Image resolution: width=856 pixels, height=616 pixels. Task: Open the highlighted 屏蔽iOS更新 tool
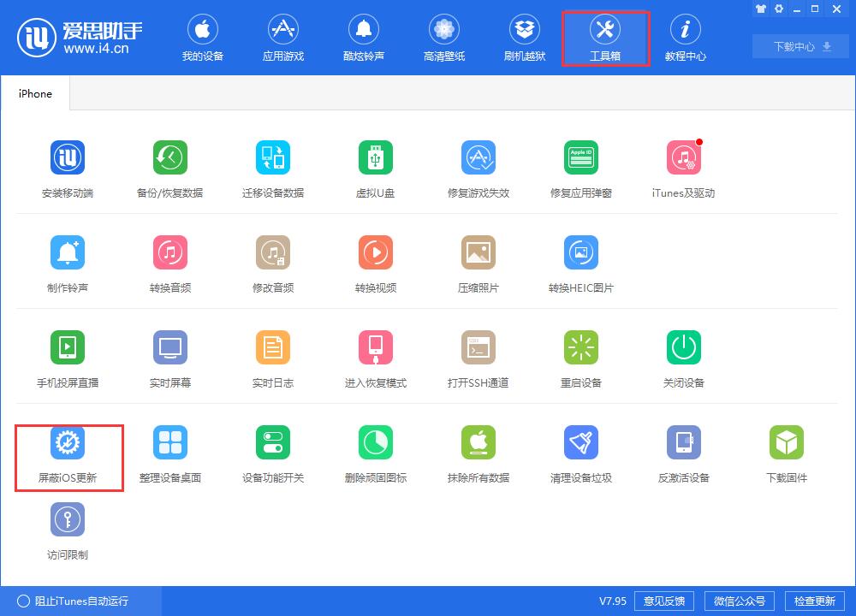click(68, 451)
